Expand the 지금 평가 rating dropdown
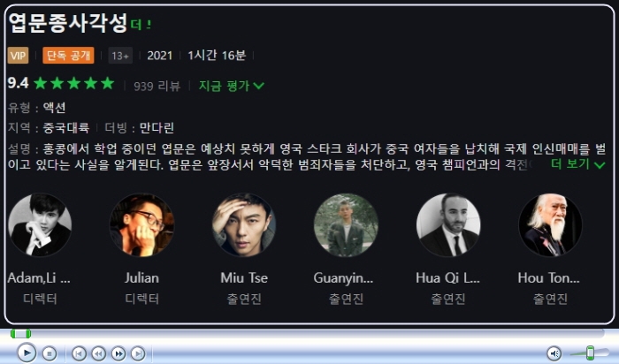Screen dimensions: 619x364 coord(232,86)
